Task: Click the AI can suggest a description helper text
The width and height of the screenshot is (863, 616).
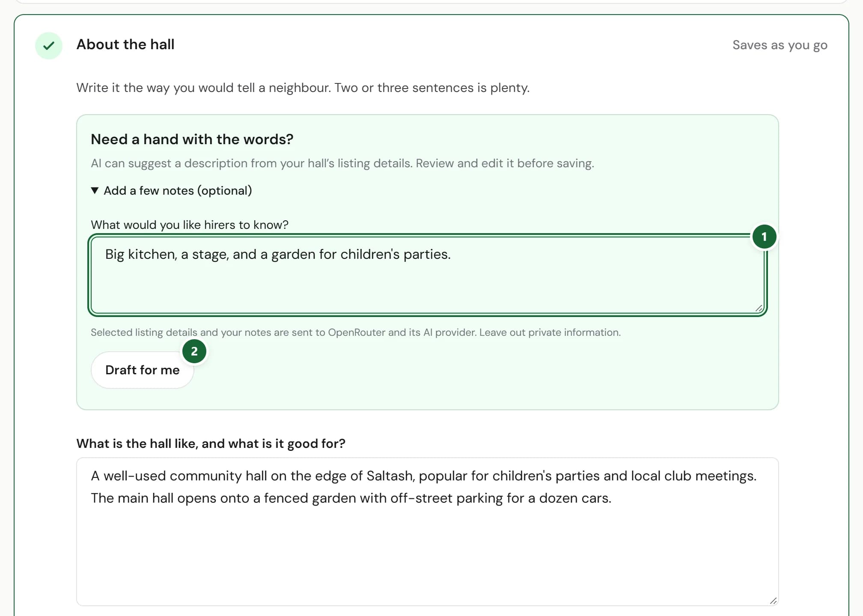Action: coord(342,163)
